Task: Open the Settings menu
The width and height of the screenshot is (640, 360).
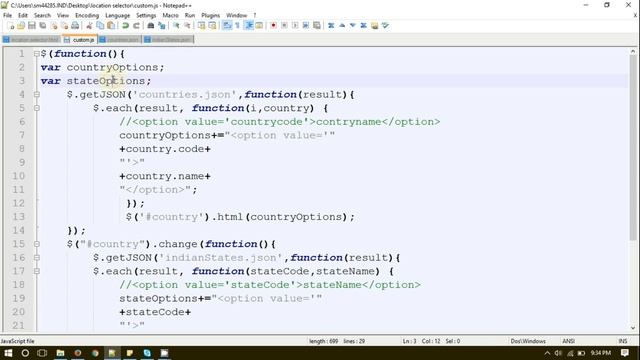Action: pos(146,16)
